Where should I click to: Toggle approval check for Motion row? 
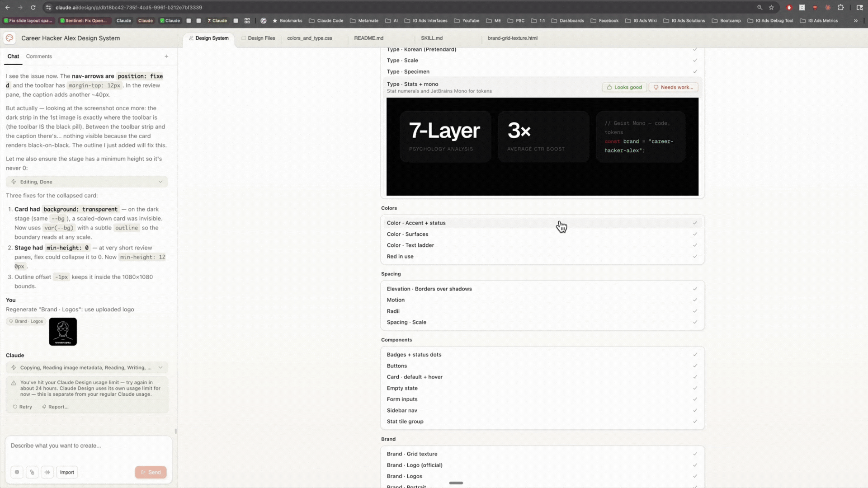[695, 300]
